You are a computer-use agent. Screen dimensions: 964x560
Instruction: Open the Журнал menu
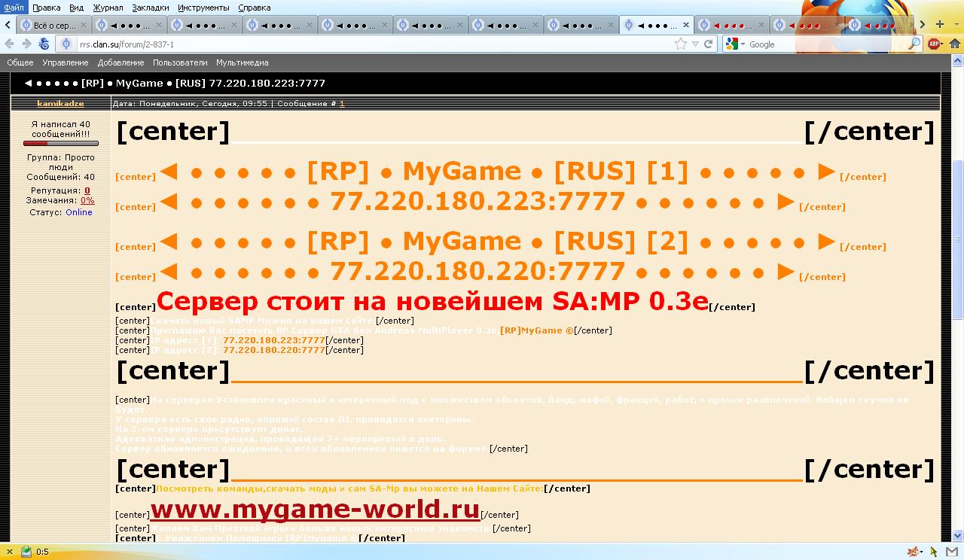tap(108, 8)
